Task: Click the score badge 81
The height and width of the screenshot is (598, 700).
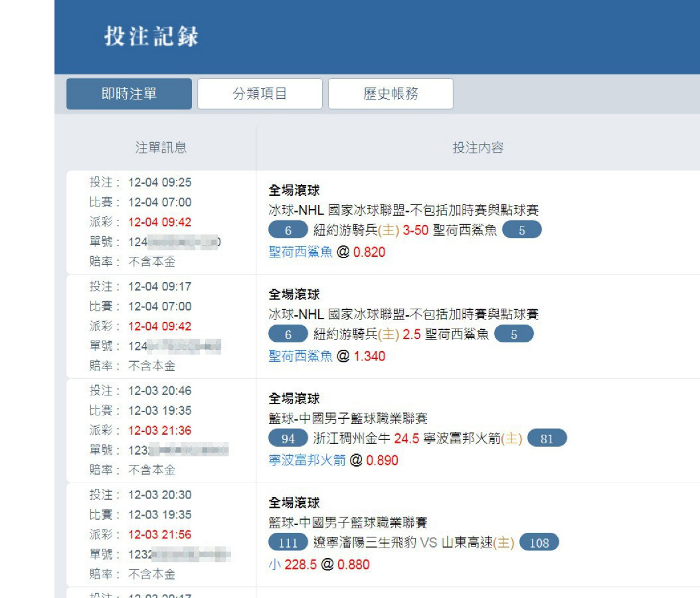Action: (547, 438)
